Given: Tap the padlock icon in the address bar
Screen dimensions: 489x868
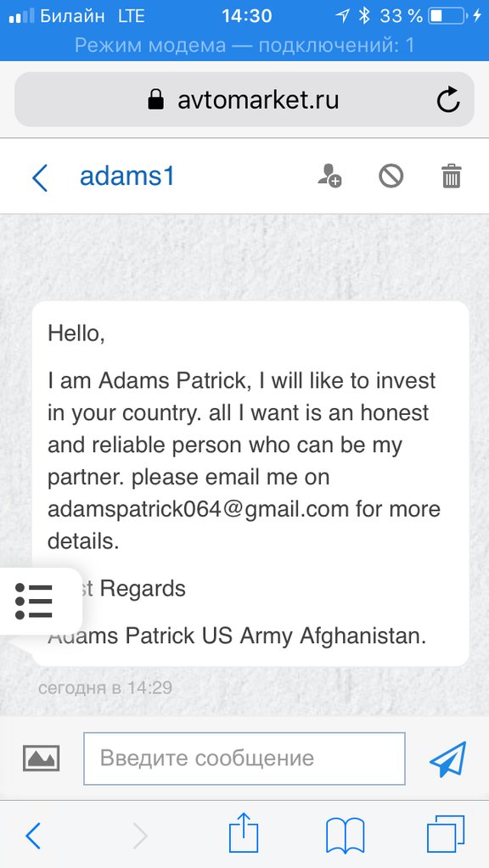Looking at the screenshot, I should [156, 99].
